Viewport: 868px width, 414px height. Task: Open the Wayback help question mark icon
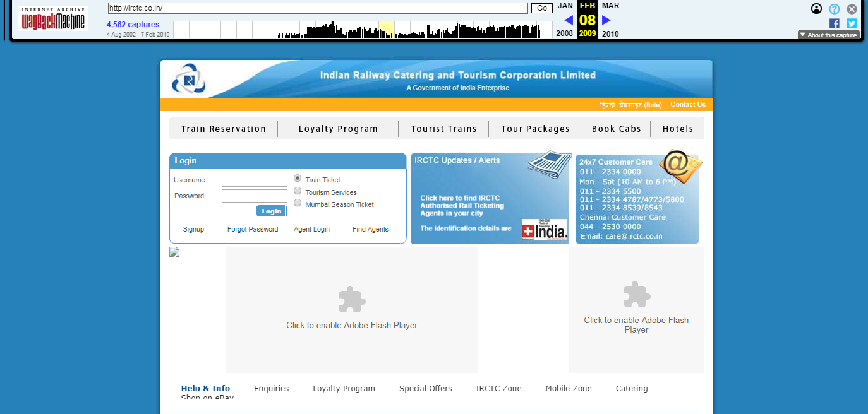click(x=835, y=9)
